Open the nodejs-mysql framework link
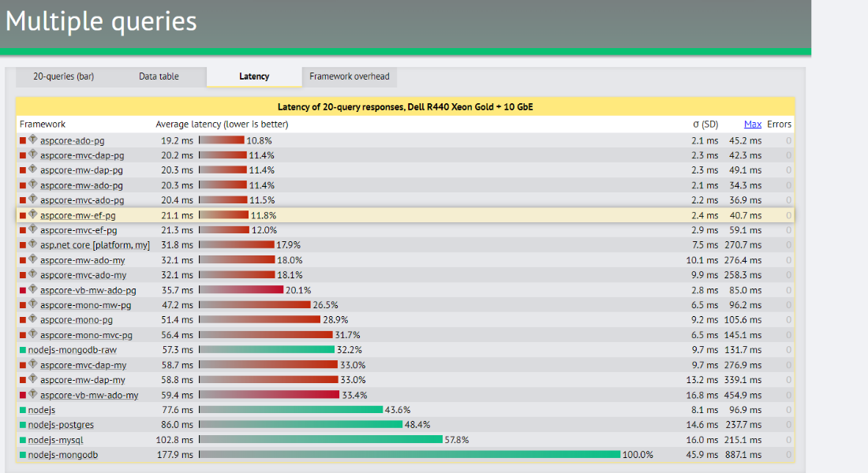The image size is (868, 473). click(x=55, y=440)
